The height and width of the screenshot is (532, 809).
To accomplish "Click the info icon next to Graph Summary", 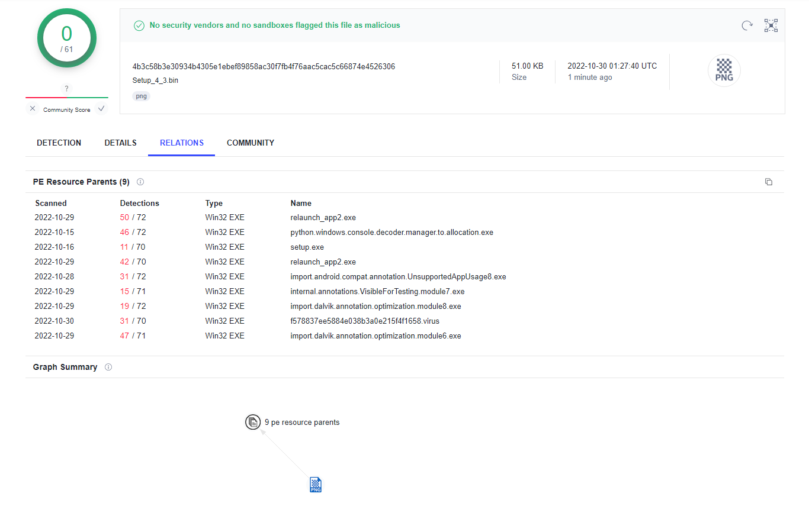I will [108, 367].
